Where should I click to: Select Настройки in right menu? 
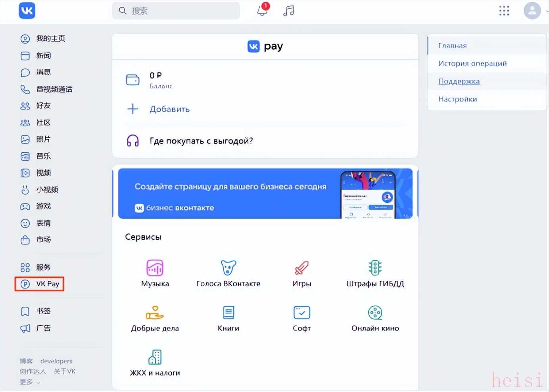click(457, 99)
